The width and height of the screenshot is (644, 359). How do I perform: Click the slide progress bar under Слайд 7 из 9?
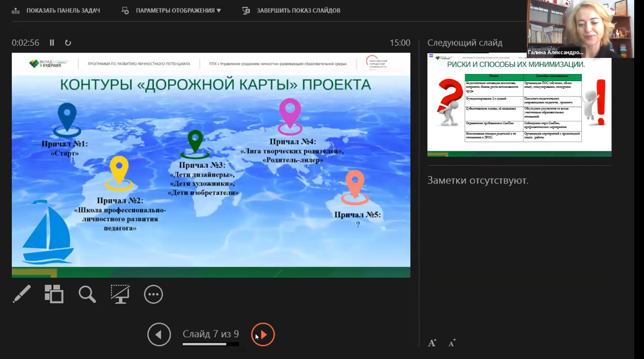(211, 344)
